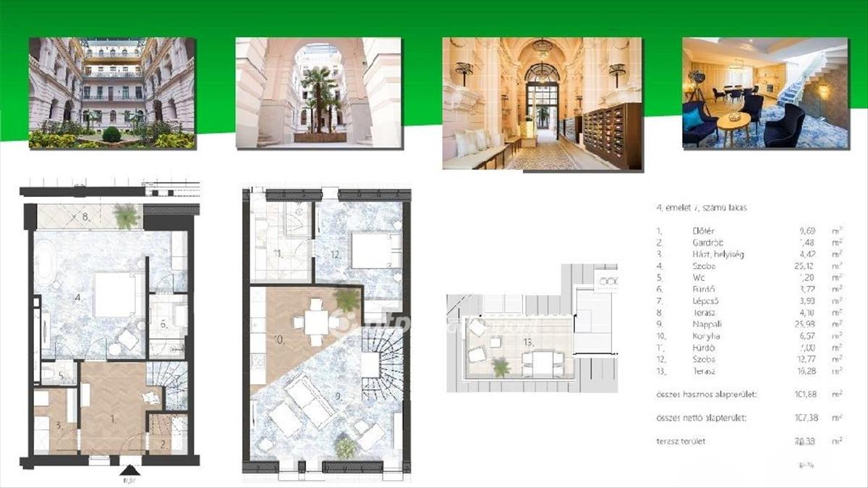Open the courtyard garden photo thumbnail
Image resolution: width=868 pixels, height=488 pixels.
point(112,93)
